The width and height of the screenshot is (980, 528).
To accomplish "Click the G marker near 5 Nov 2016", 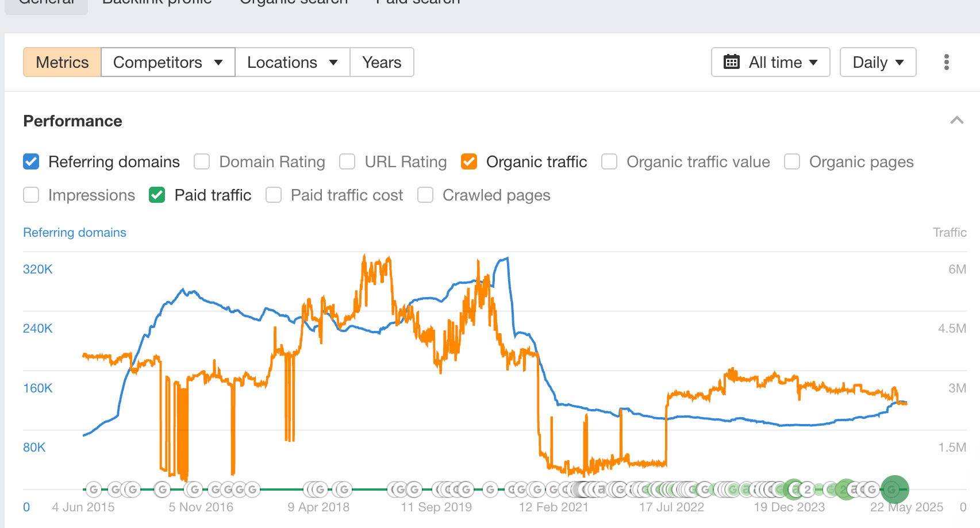I will [195, 490].
